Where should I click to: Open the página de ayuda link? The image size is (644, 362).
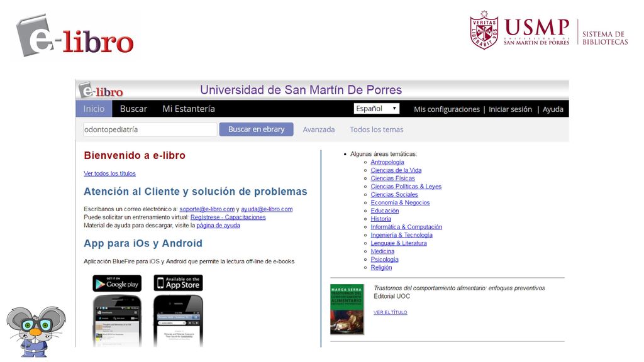218,226
